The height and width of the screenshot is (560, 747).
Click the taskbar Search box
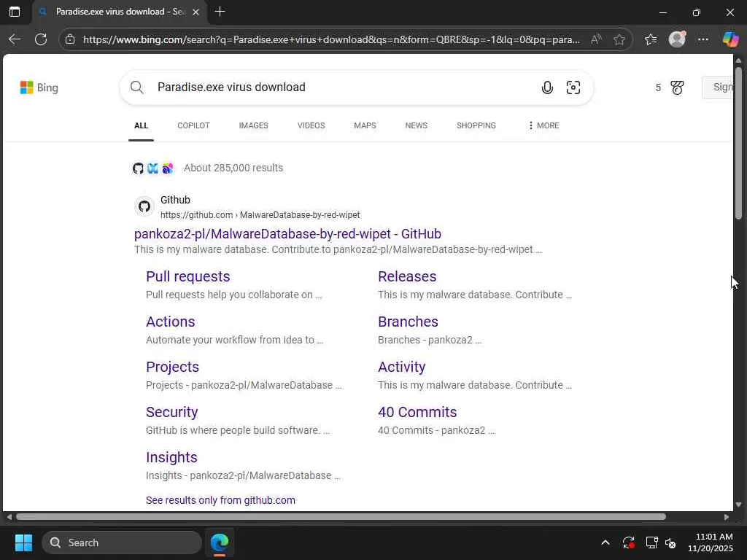[x=122, y=542]
